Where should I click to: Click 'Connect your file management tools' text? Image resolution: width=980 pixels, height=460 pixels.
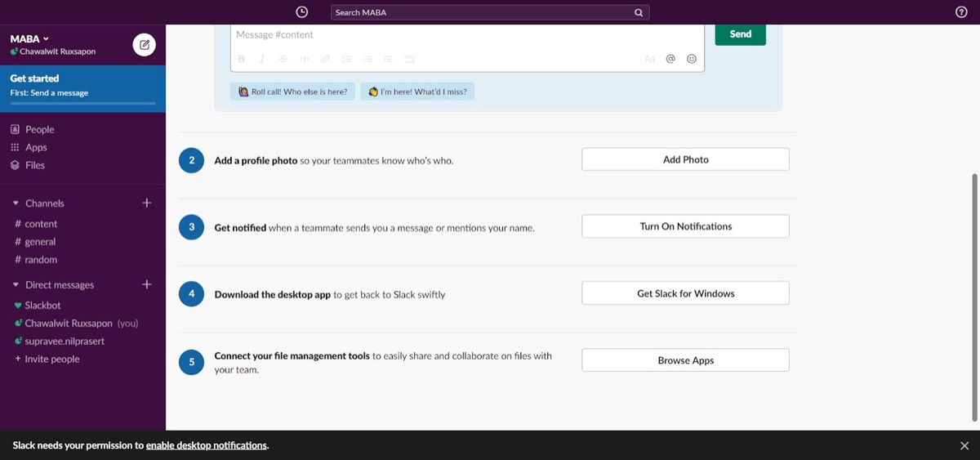(x=292, y=356)
